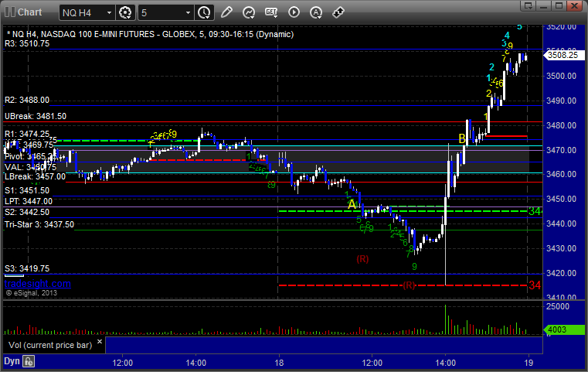This screenshot has width=588, height=372.
Task: Click the 18 date label on time axis
Action: (x=279, y=363)
